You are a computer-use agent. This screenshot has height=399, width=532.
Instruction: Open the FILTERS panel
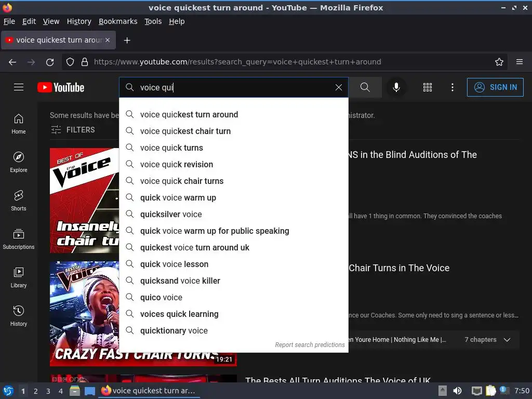tap(73, 129)
